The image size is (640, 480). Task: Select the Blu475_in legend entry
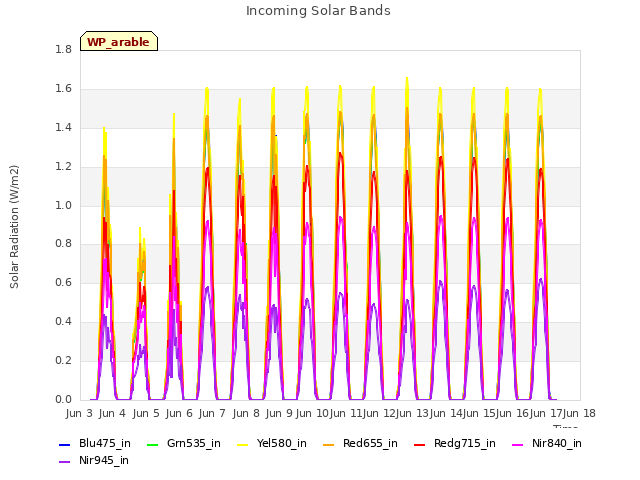[95, 443]
